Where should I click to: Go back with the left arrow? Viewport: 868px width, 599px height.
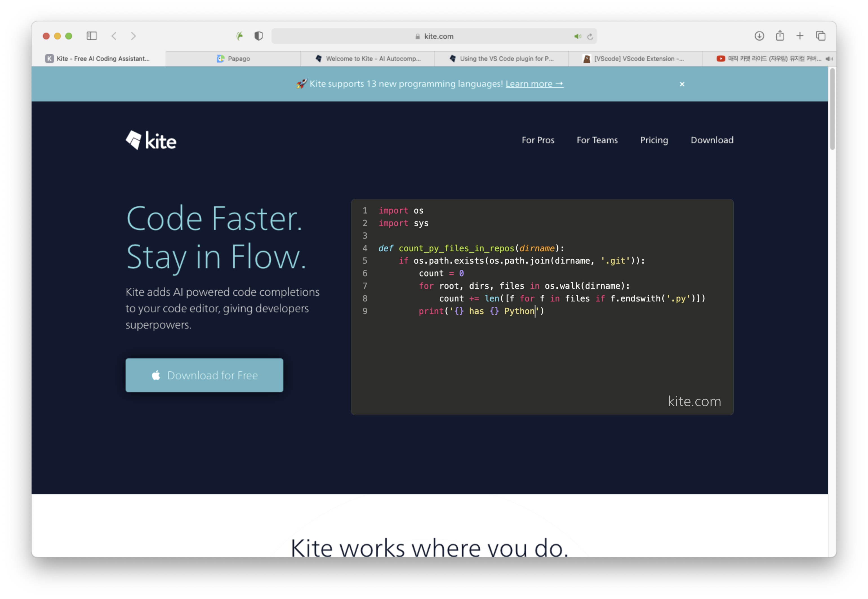[114, 36]
